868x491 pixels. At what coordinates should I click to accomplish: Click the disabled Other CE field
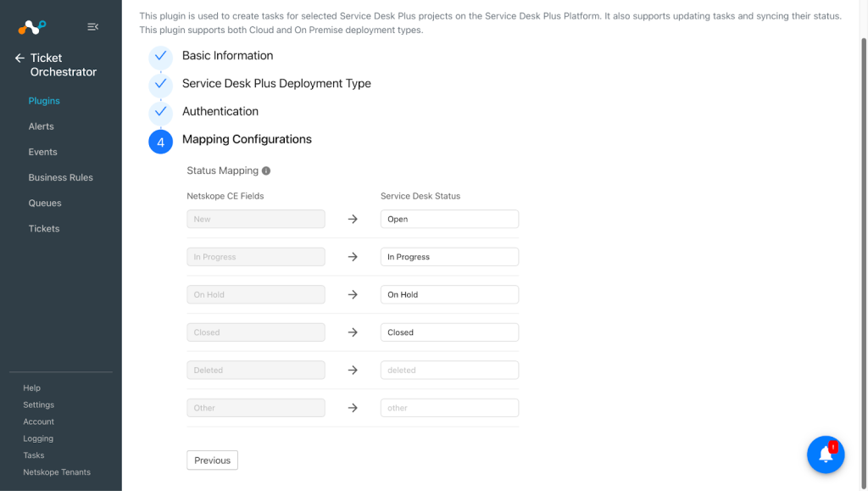click(256, 407)
